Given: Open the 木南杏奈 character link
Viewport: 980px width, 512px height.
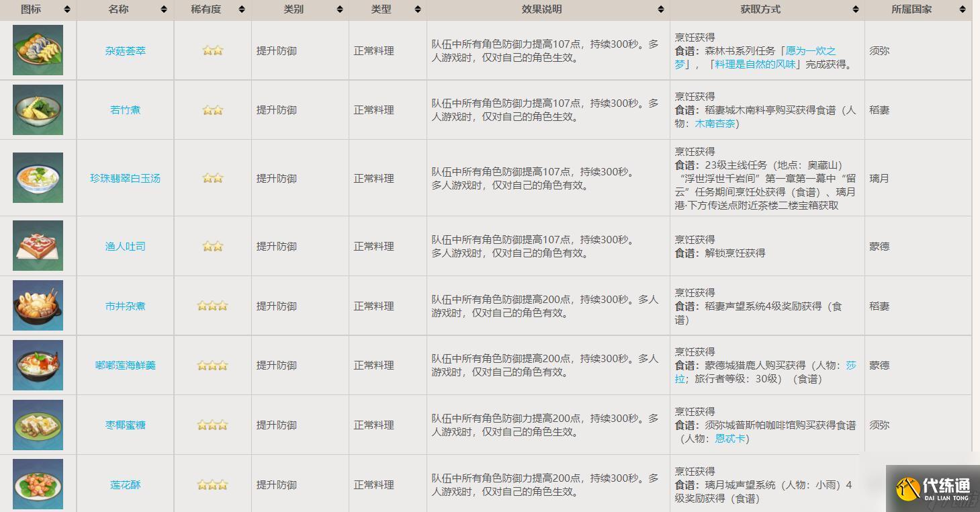Looking at the screenshot, I should 715,124.
